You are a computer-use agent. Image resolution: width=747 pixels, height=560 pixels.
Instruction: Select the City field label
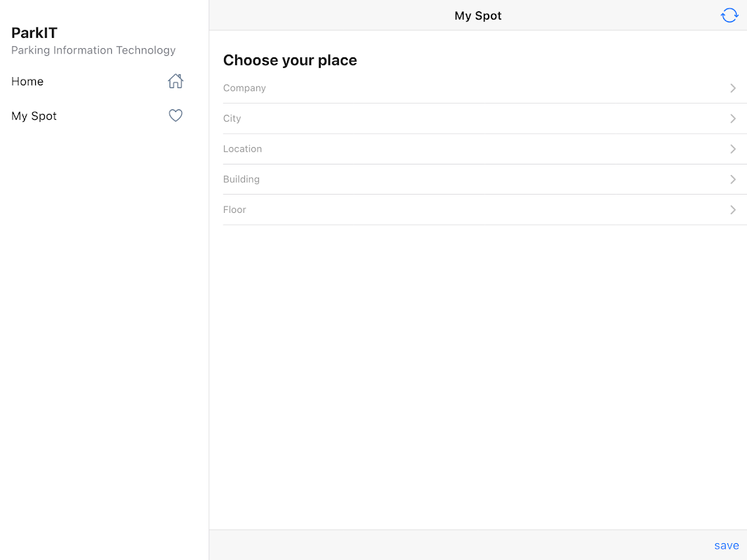tap(232, 118)
